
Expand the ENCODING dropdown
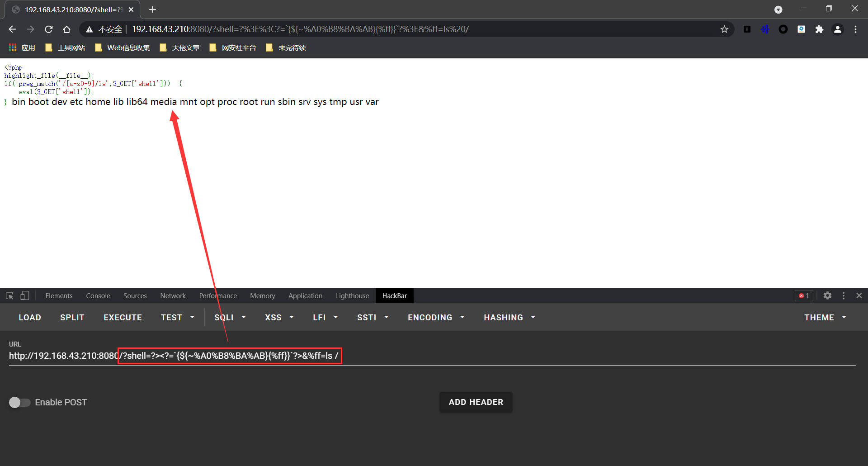pos(436,318)
